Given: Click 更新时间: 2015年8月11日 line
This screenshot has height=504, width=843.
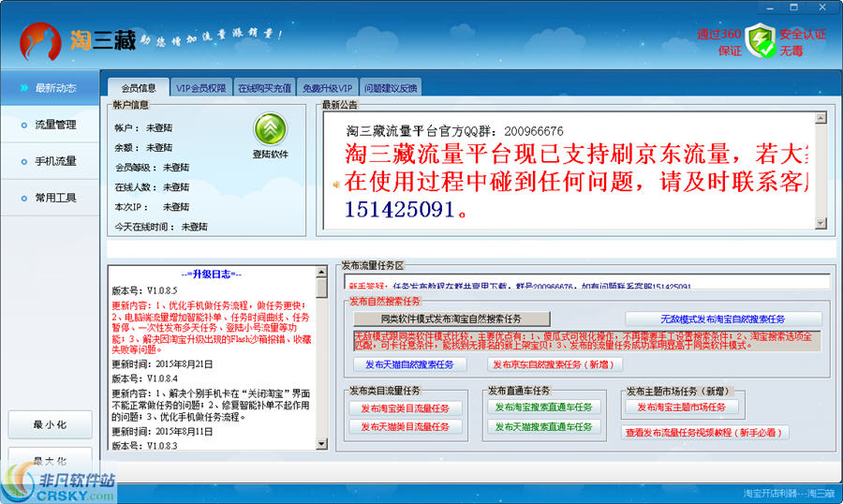Looking at the screenshot, I should point(162,431).
